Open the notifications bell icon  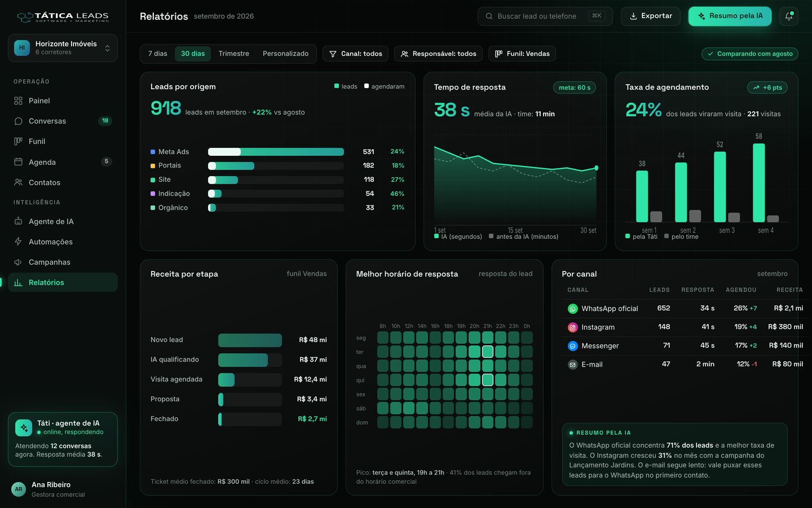point(789,16)
